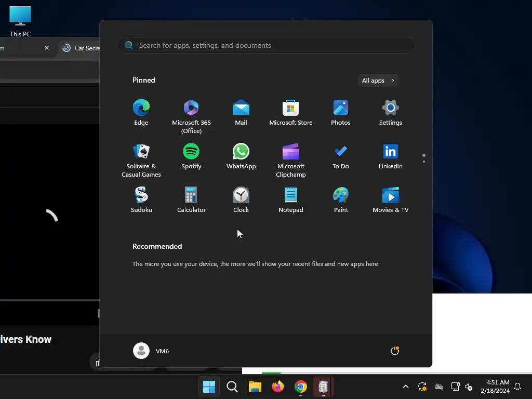
Task: Open network status tray icon
Action: (x=455, y=387)
